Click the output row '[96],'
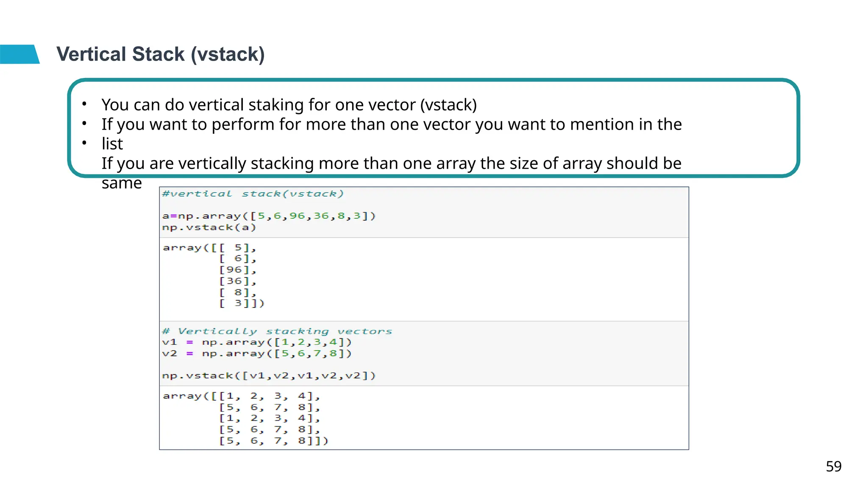This screenshot has height=488, width=868. (x=237, y=270)
